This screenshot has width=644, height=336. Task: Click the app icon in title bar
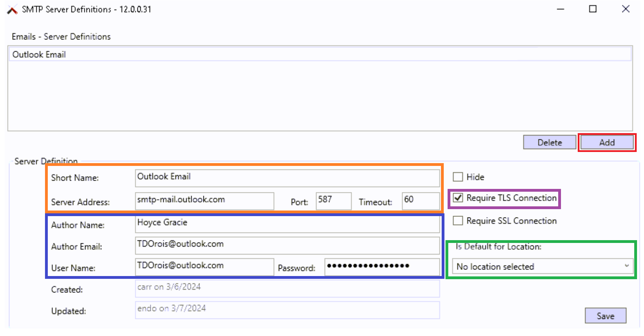point(12,10)
